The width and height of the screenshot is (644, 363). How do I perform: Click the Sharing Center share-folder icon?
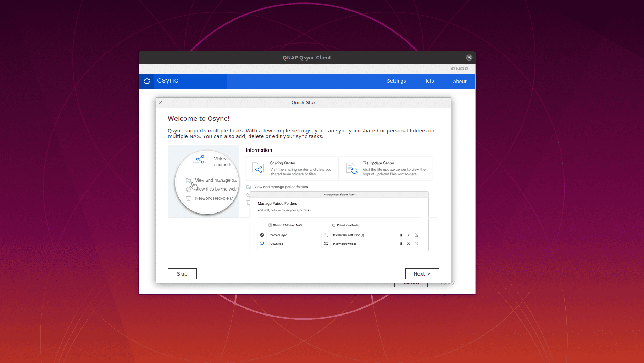click(258, 168)
